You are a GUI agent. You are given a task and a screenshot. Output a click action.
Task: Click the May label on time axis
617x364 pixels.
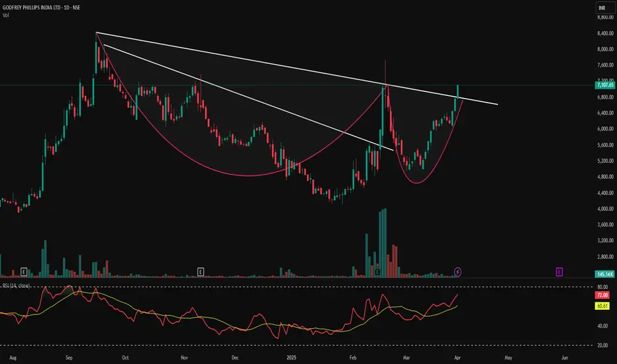coord(508,357)
